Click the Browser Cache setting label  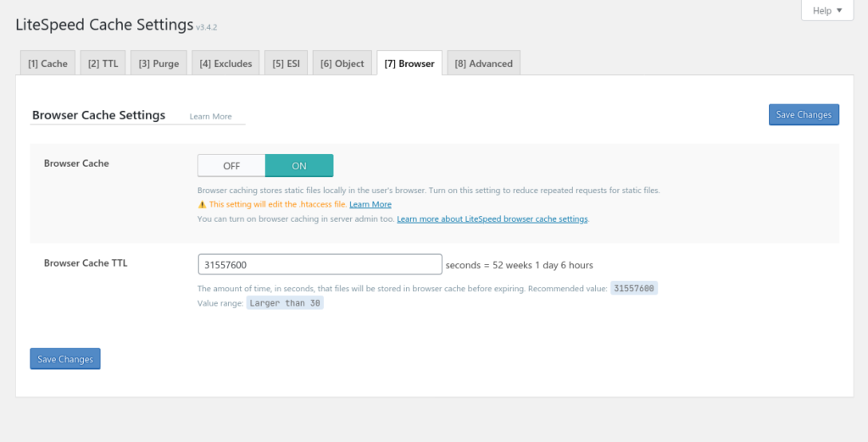pyautogui.click(x=76, y=163)
